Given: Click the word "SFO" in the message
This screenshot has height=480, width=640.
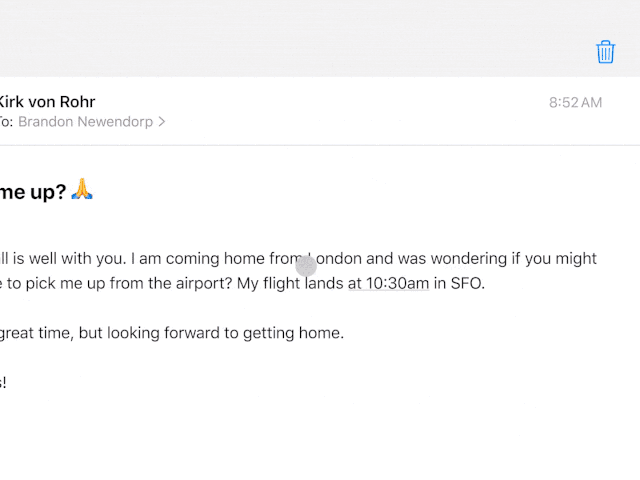Looking at the screenshot, I should coord(466,283).
